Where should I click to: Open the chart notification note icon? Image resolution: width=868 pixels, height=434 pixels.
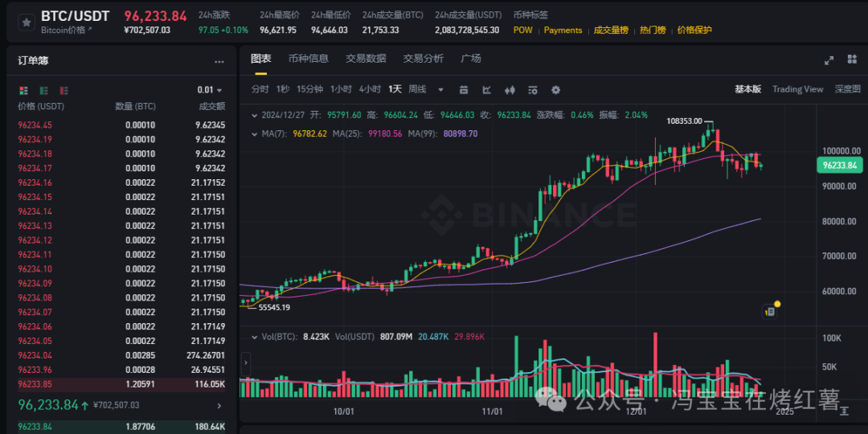(769, 312)
